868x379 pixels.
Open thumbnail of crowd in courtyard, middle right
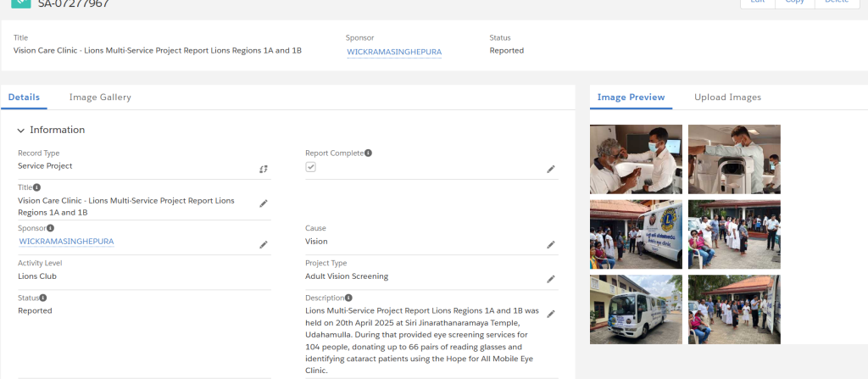[734, 234]
